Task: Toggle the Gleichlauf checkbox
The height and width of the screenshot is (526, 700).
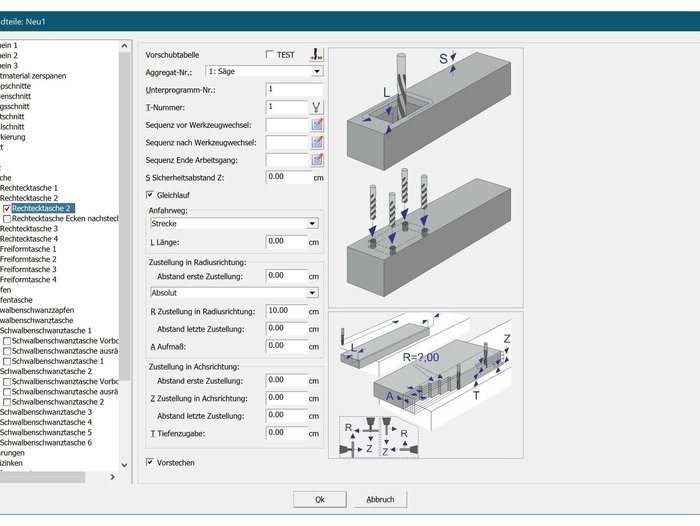Action: tap(151, 194)
